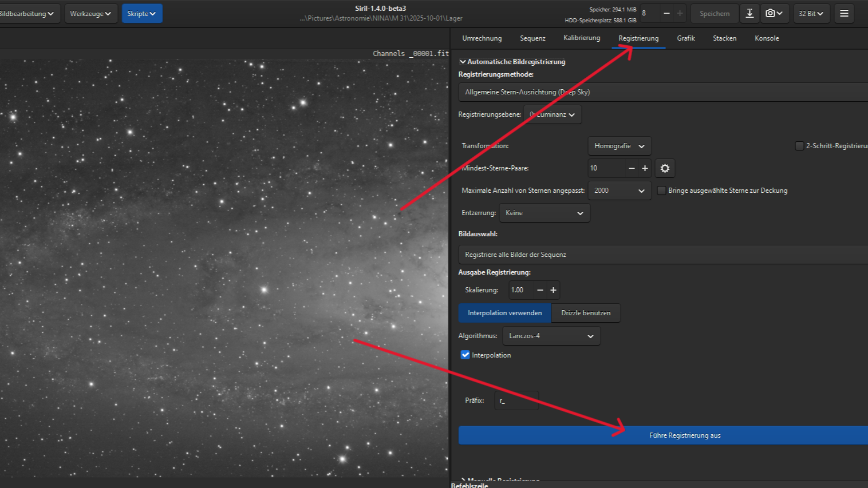Open the hamburger main menu
The width and height of the screenshot is (868, 488).
pyautogui.click(x=843, y=13)
